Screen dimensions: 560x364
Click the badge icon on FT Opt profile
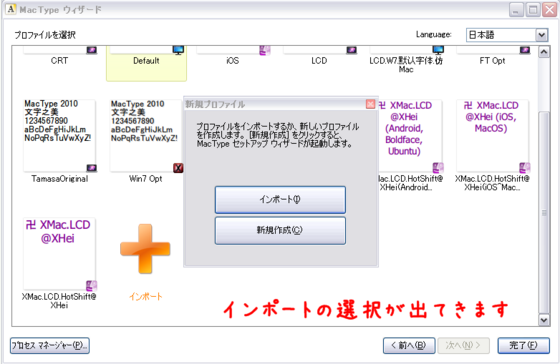point(525,50)
